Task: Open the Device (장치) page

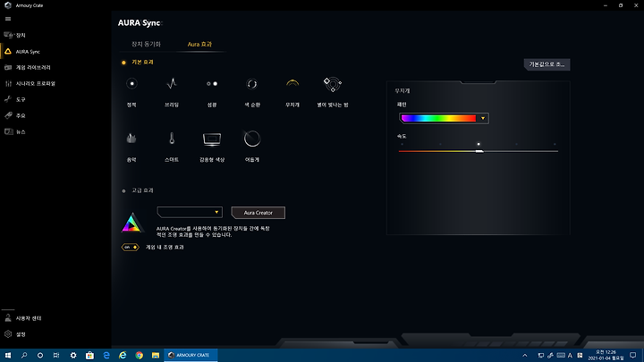Action: pos(15,35)
